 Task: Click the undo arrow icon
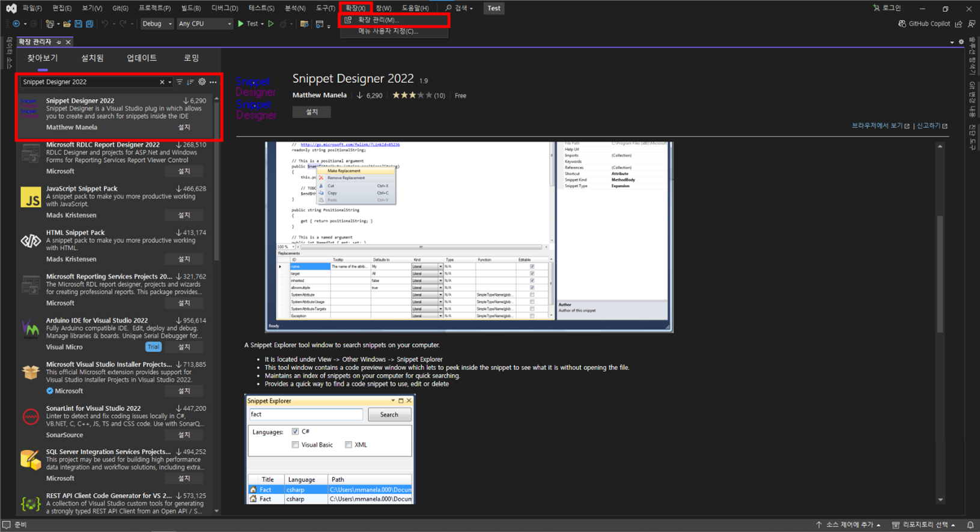[x=105, y=24]
